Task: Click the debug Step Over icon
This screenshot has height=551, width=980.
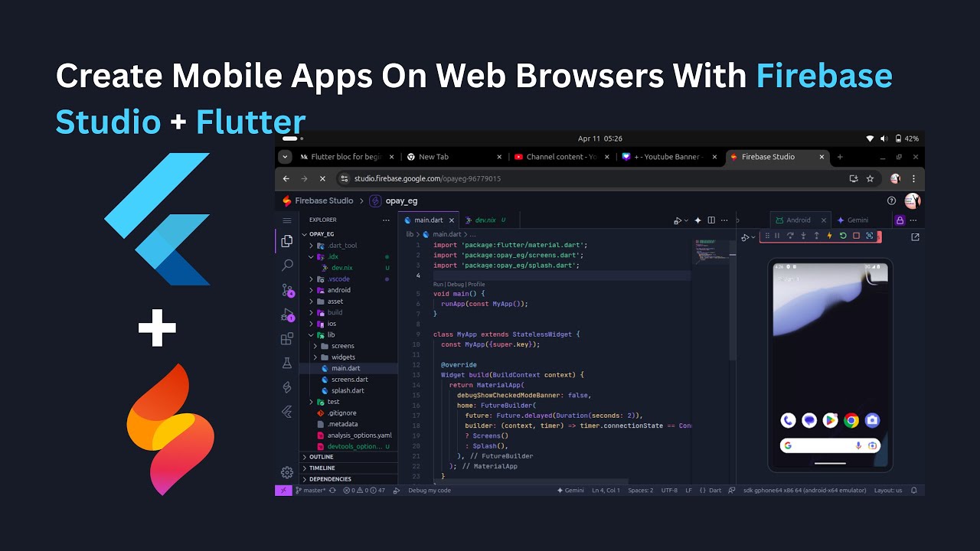Action: coord(790,236)
